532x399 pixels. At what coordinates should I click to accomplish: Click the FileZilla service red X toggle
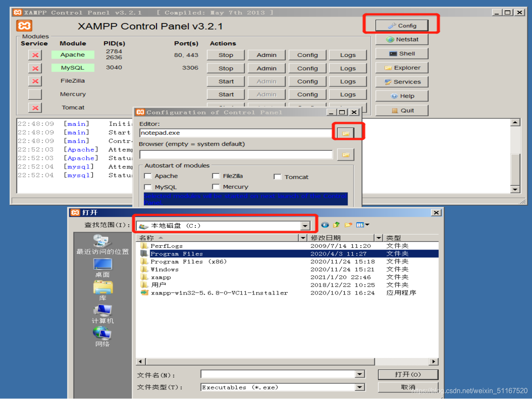click(x=35, y=81)
